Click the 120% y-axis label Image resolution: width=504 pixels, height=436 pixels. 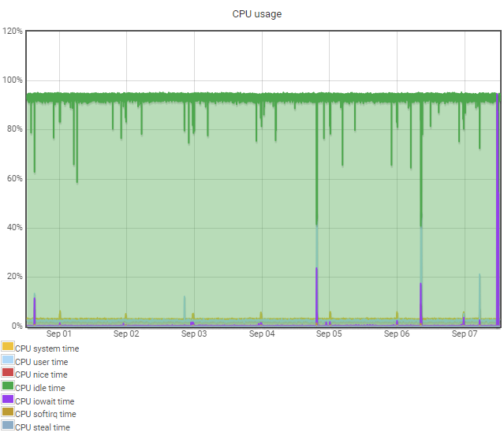[12, 32]
